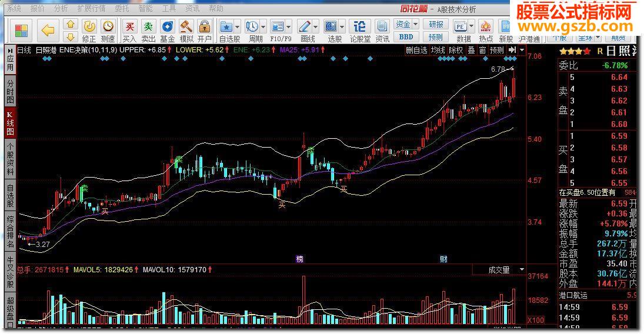Expand the 周期 period dropdown arrow
Viewport: 644px width, 334px height.
click(x=263, y=27)
